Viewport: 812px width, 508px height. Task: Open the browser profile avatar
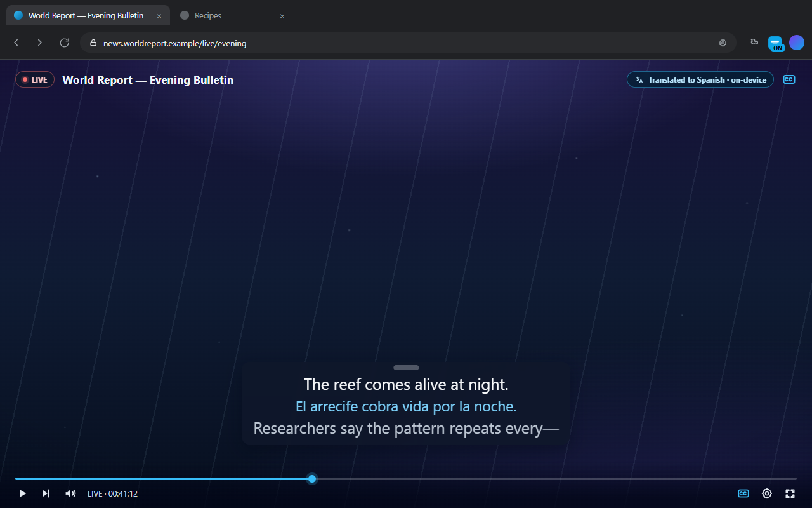pyautogui.click(x=796, y=43)
